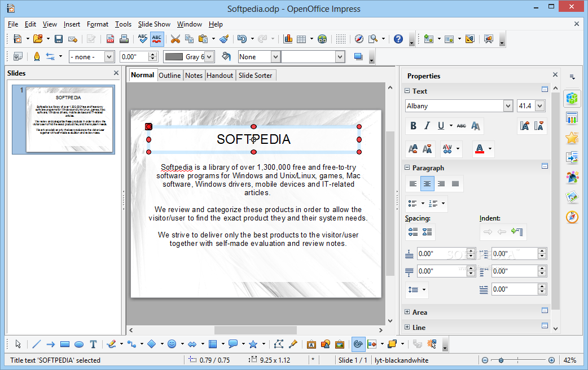Close the Slides panel
The height and width of the screenshot is (370, 588).
(x=116, y=73)
